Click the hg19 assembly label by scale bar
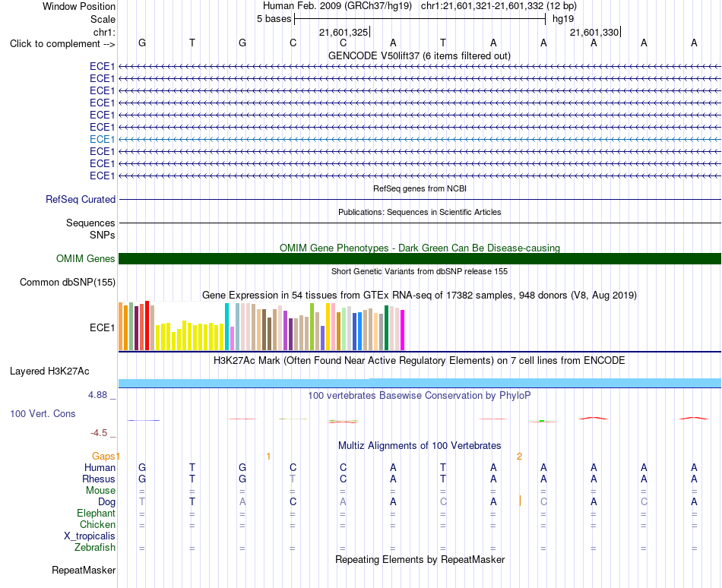 pyautogui.click(x=563, y=19)
